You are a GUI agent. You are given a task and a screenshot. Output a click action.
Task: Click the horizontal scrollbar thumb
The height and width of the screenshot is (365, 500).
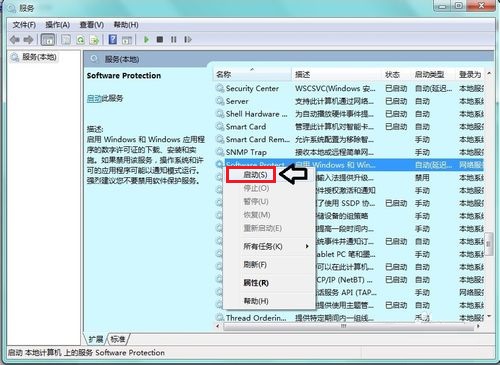click(348, 326)
